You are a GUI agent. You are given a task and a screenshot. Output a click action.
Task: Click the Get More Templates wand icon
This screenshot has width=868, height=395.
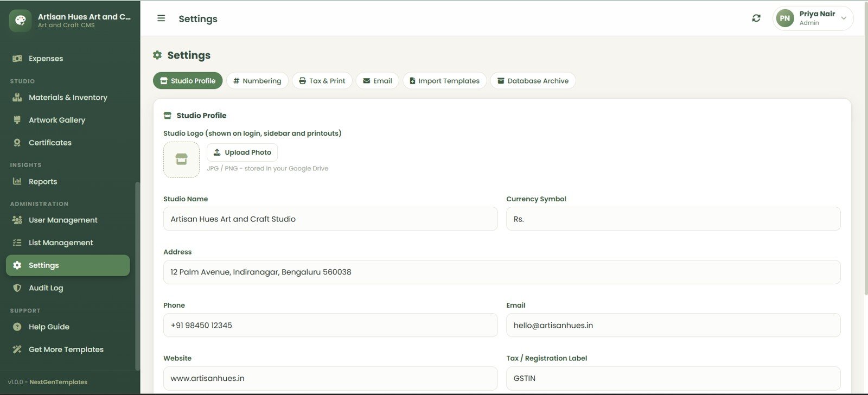pyautogui.click(x=17, y=349)
